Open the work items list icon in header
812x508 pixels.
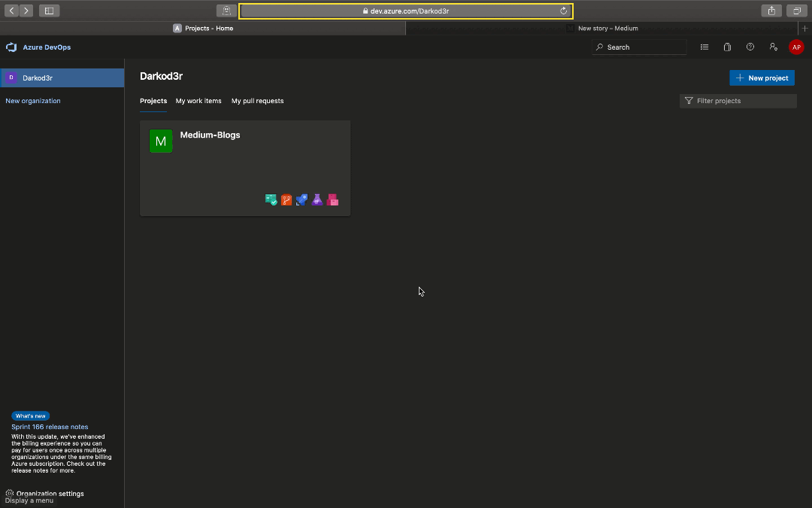pos(704,47)
